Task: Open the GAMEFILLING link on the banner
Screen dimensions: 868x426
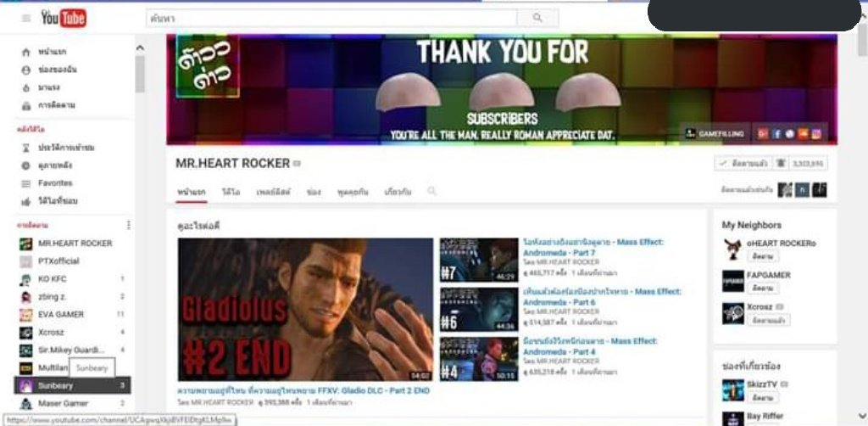Action: point(714,133)
